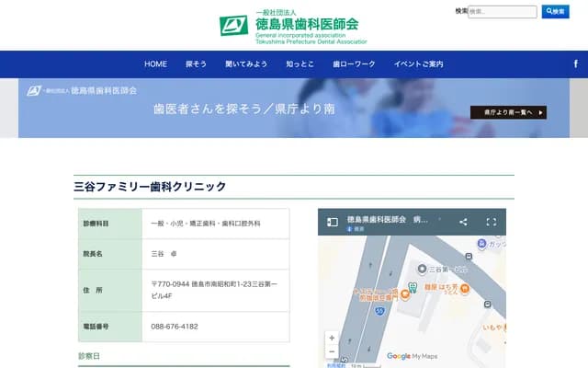Open the 聞いてみよう menu item
The width and height of the screenshot is (588, 368).
click(x=246, y=64)
